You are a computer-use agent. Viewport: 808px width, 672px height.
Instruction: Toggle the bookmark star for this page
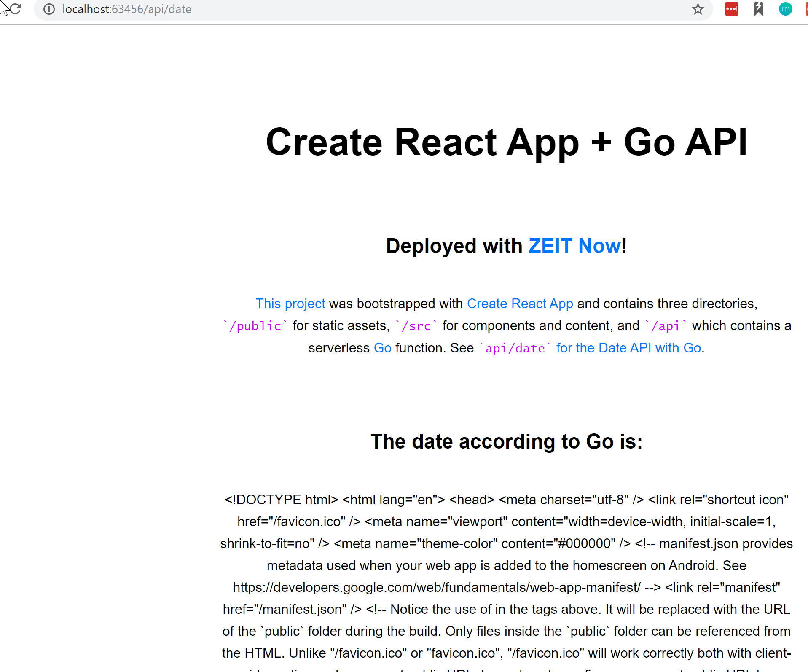point(698,9)
